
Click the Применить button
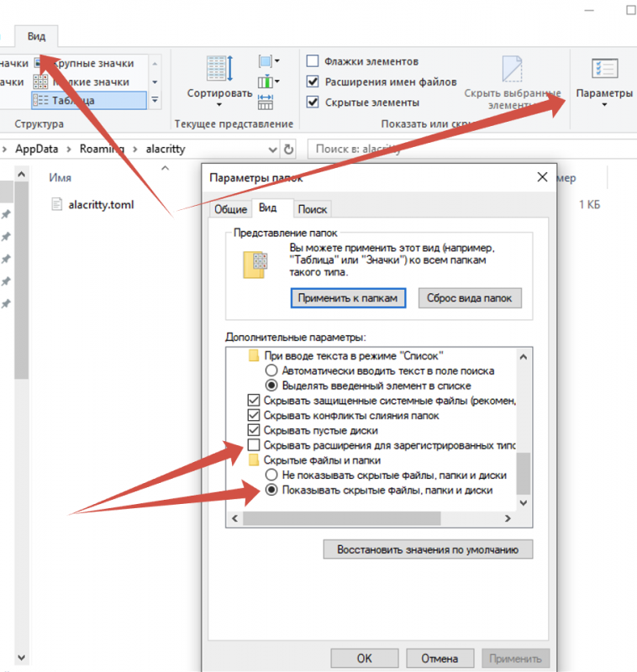516,659
